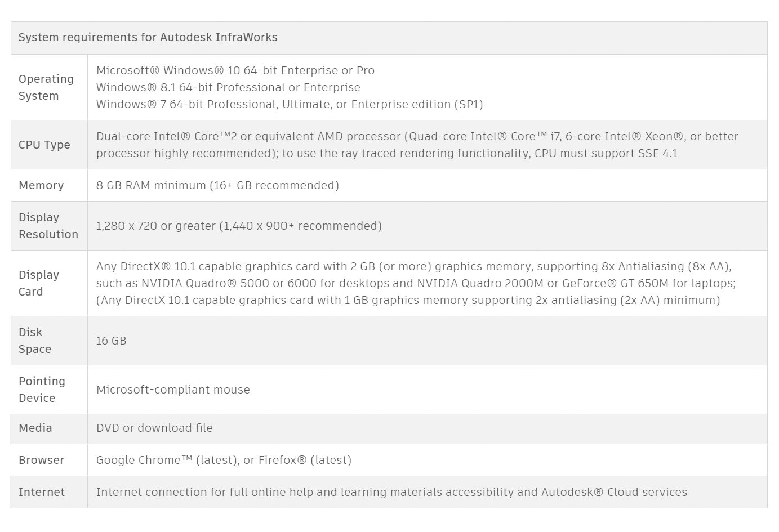This screenshot has width=779, height=532.
Task: Click the 1,280 x 720 or greater text
Action: point(238,226)
